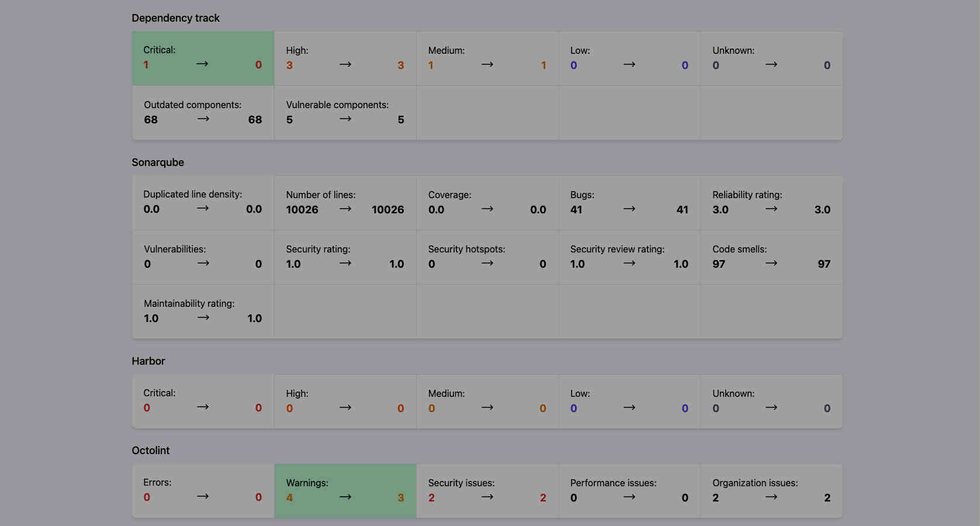Click the arrow in Octolint Warnings card
The image size is (980, 526).
pos(345,497)
